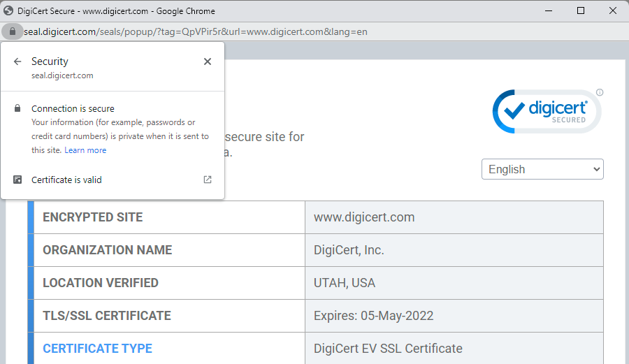Click Connection is secure heading

(x=73, y=108)
